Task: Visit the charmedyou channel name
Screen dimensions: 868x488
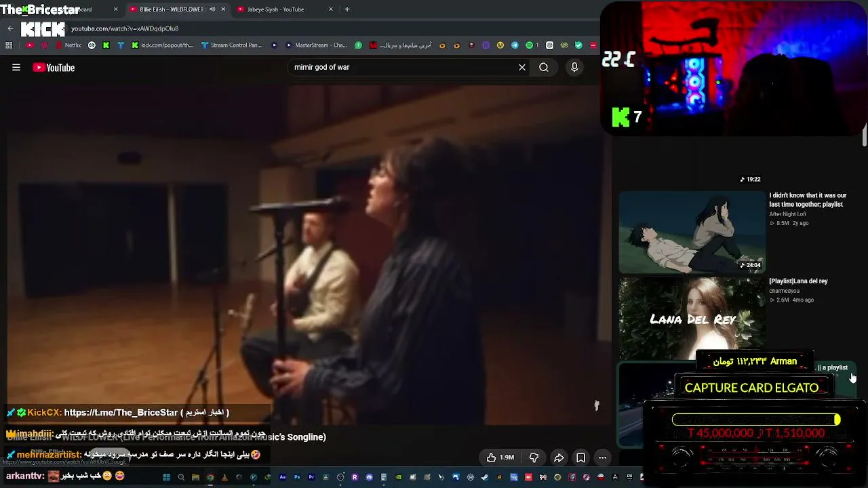Action: (784, 291)
